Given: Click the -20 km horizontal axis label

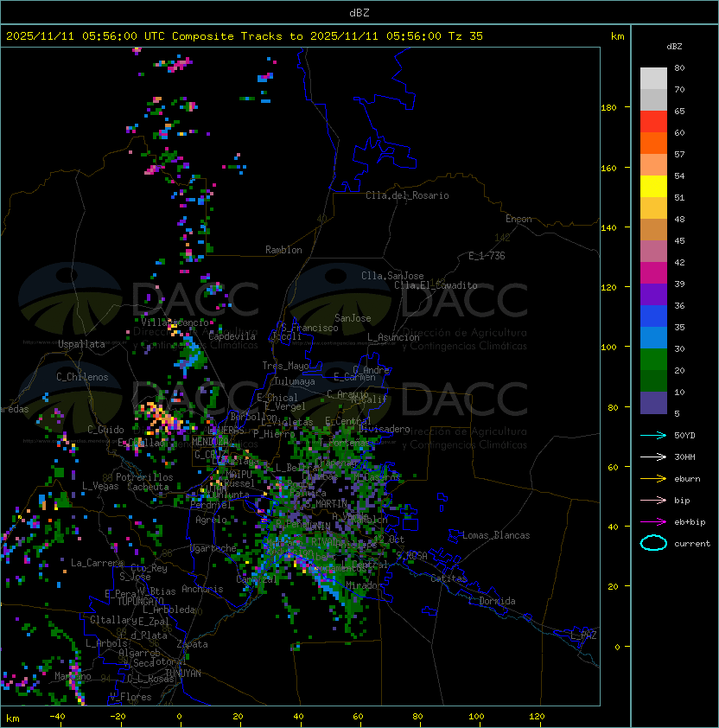Looking at the screenshot, I should (x=118, y=717).
